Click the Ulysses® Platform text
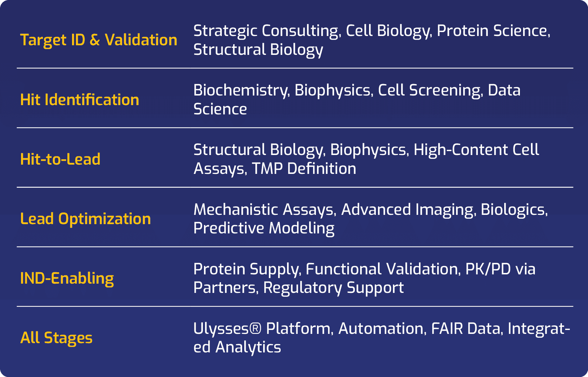This screenshot has width=588, height=377. tap(262, 329)
